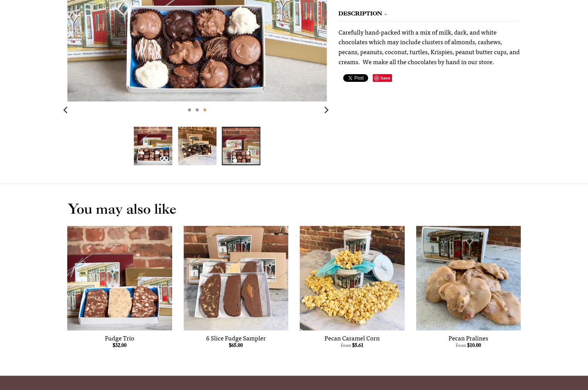
Task: Click the previous image arrow
Action: coord(65,110)
